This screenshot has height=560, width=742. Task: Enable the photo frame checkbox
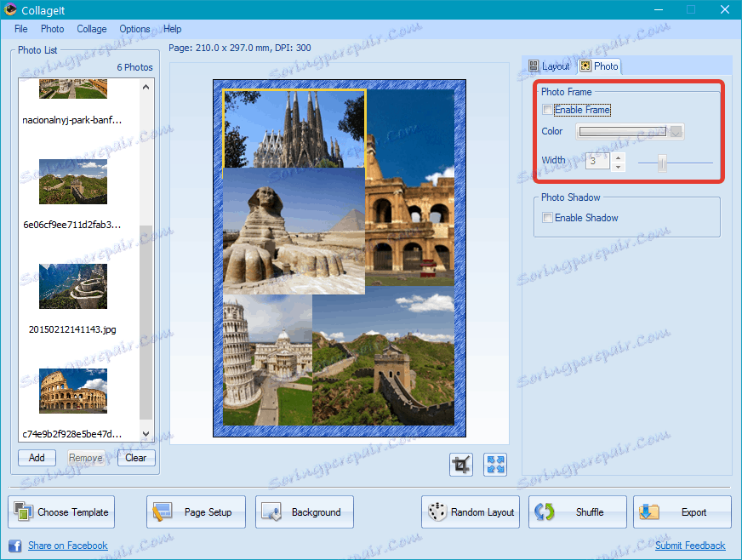pyautogui.click(x=547, y=110)
